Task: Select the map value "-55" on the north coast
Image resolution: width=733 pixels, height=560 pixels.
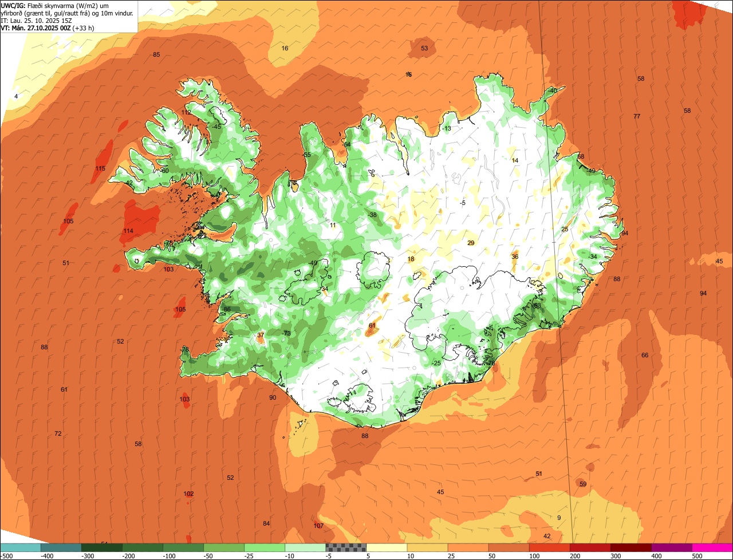Action: [x=306, y=155]
